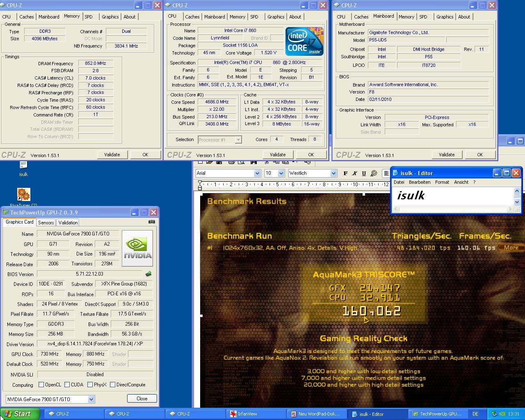Click the Close button in GPU-Z
Image resolution: width=525 pixels, height=420 pixels.
[x=142, y=399]
